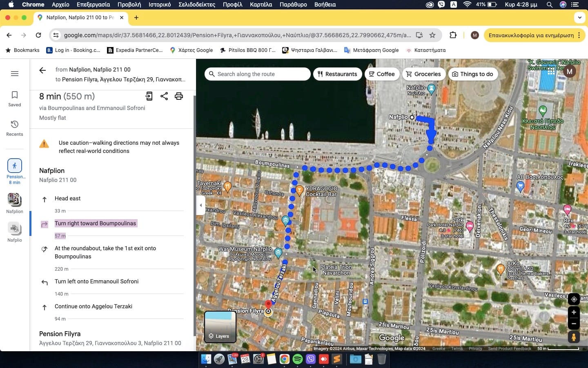Click the YDRAGOGIO Cocktail-Bar map pin
Image resolution: width=588 pixels, height=368 pixels.
[x=299, y=190]
